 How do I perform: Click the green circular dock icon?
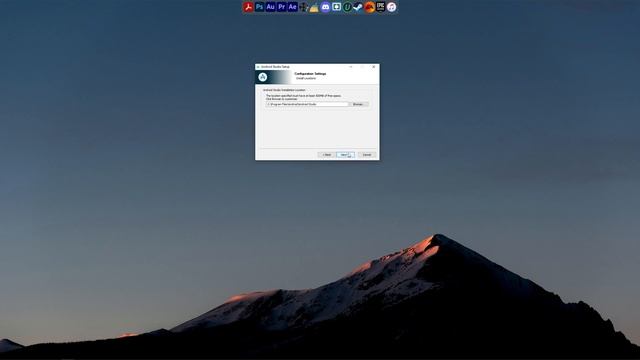tap(347, 7)
